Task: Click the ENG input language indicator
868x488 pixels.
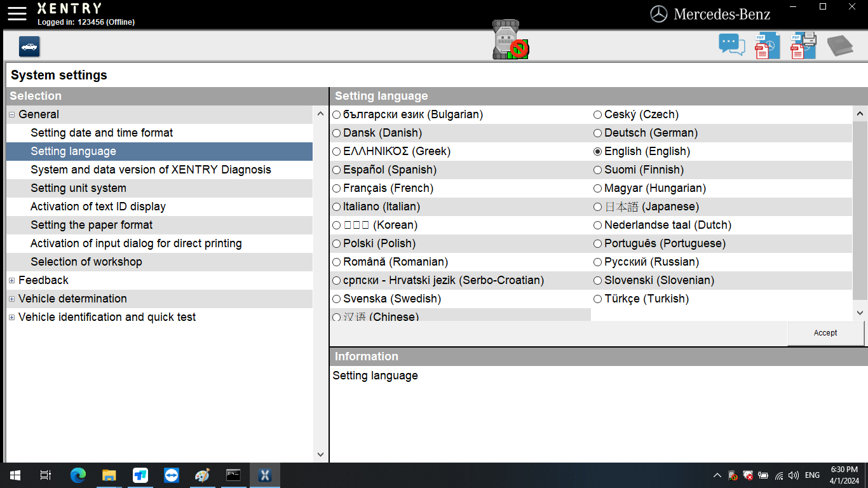Action: coord(812,475)
